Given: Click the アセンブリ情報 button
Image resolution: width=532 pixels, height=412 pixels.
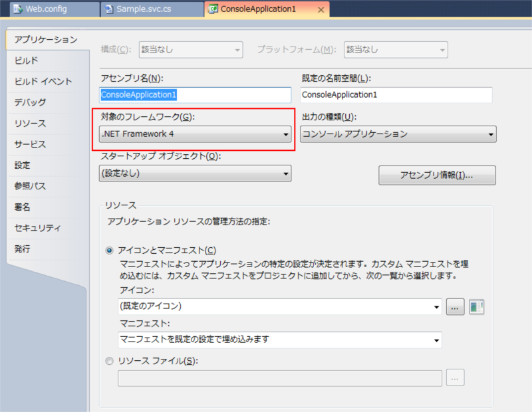Looking at the screenshot, I should [x=437, y=175].
